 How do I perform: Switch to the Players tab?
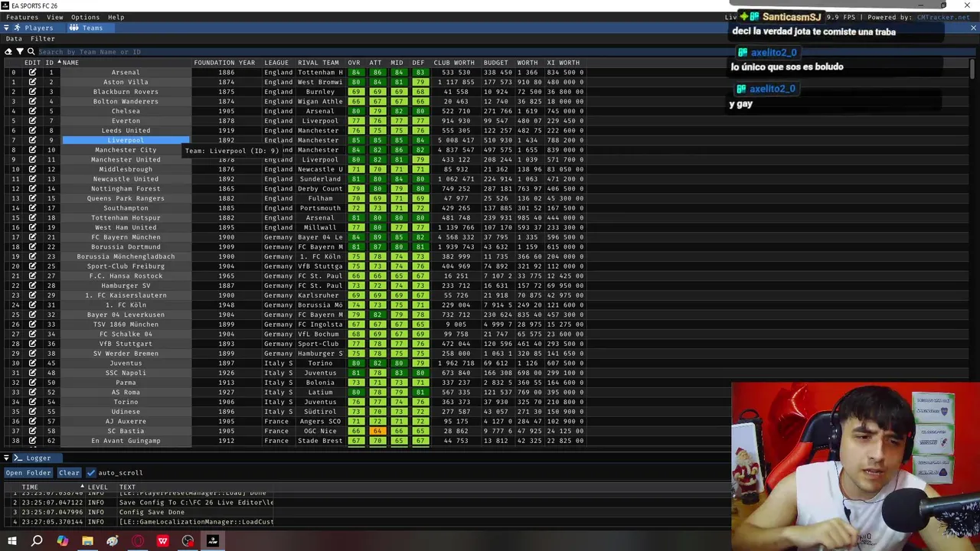coord(34,28)
